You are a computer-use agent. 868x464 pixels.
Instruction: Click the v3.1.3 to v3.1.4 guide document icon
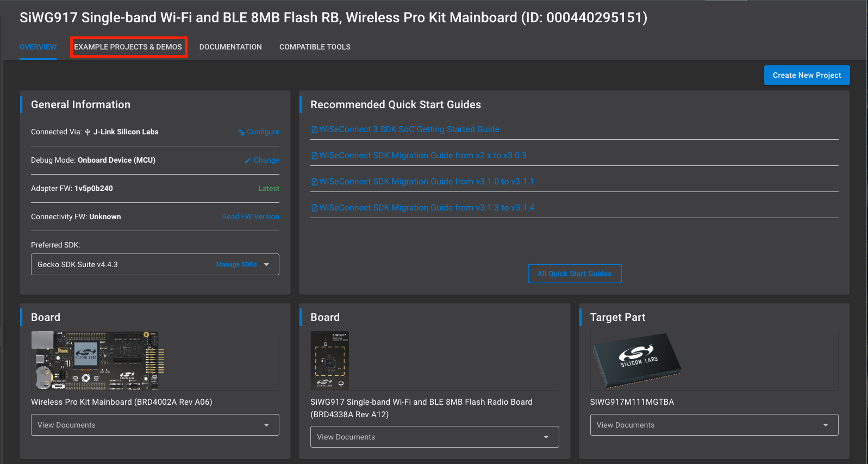314,208
